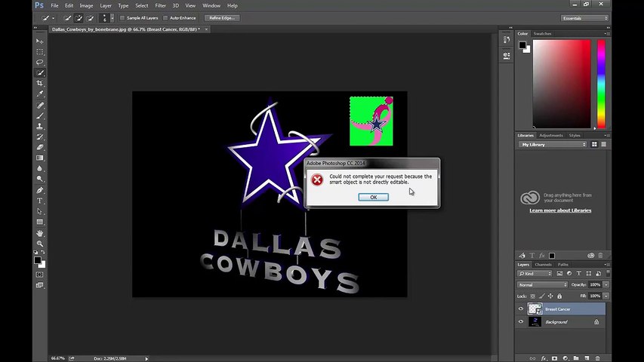
Task: Open the Essentials workspace dropdown
Action: pos(584,18)
